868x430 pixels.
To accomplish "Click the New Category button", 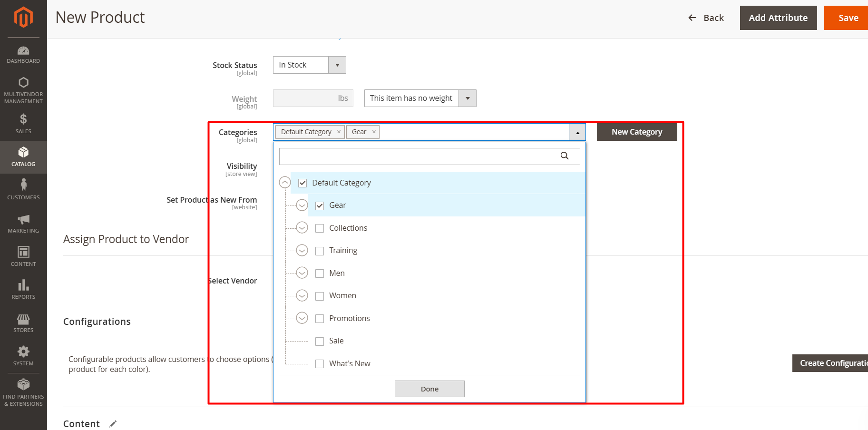I will tap(636, 132).
